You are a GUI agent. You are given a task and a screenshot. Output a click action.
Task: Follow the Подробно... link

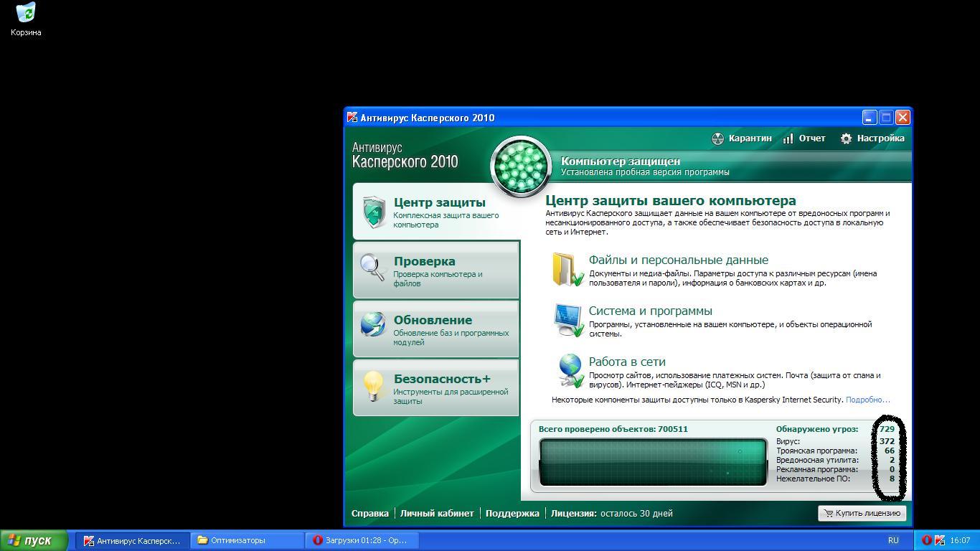[867, 400]
